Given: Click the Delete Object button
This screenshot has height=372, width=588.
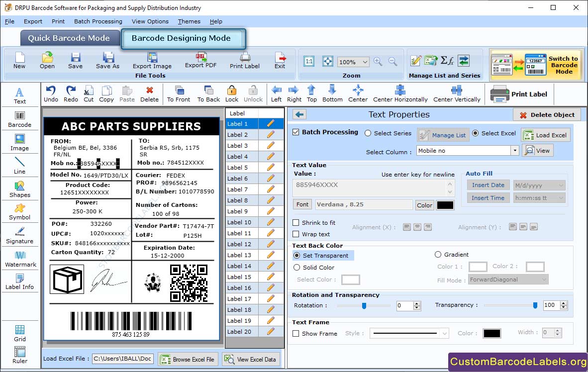Looking at the screenshot, I should [x=547, y=115].
